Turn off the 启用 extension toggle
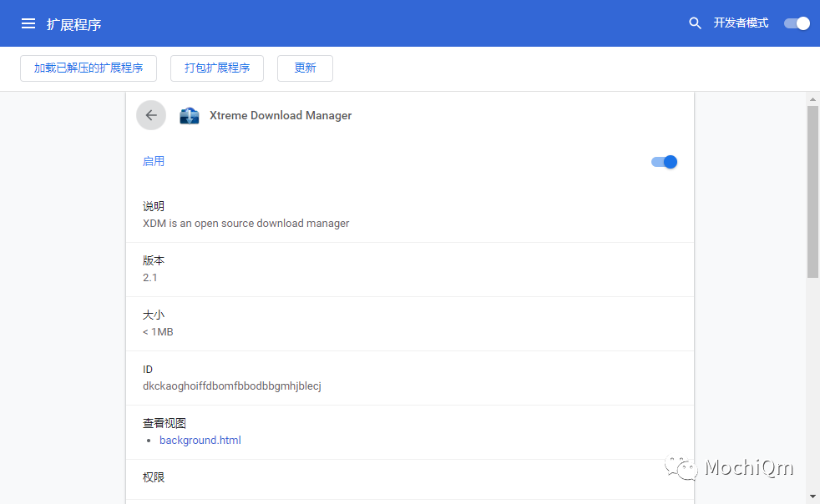Screen dimensions: 820x504 pyautogui.click(x=664, y=162)
